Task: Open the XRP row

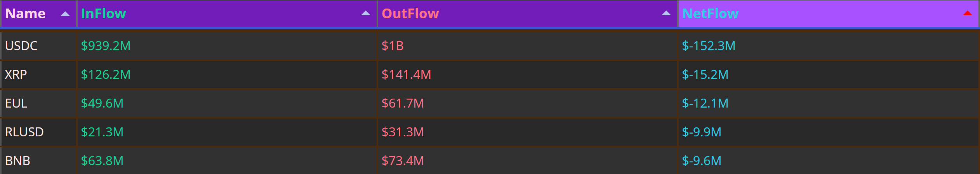Action: [x=490, y=75]
